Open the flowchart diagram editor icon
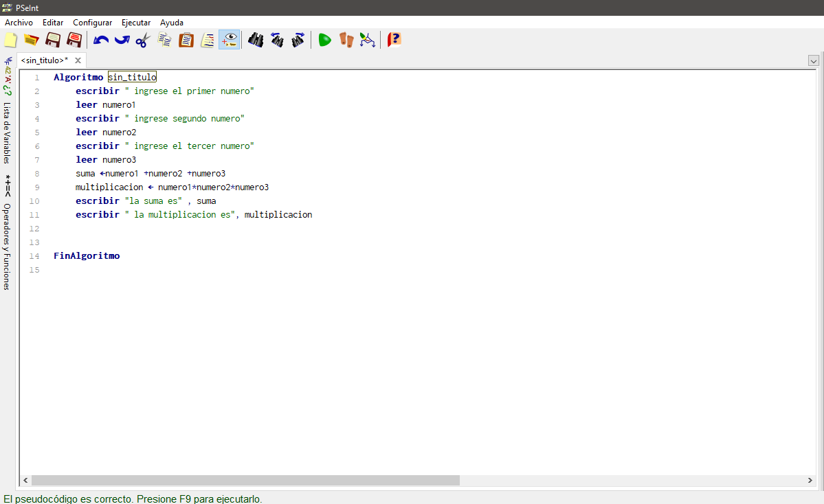This screenshot has height=504, width=824. tap(368, 40)
